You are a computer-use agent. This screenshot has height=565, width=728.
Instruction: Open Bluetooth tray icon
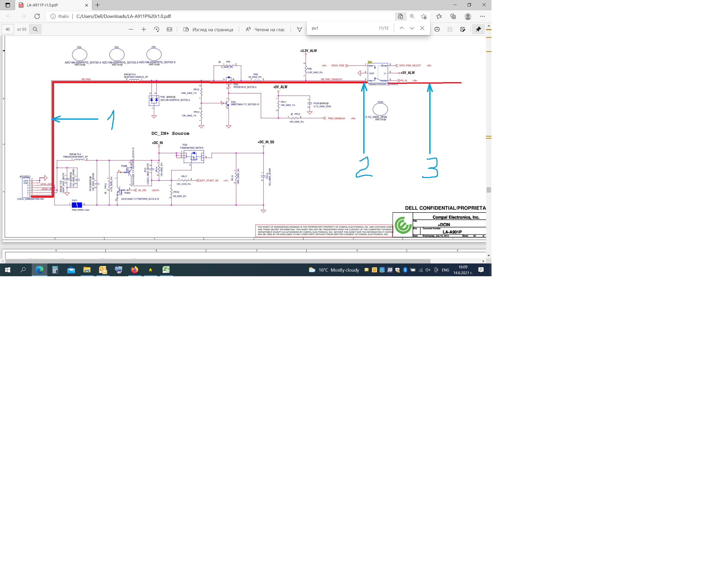(405, 270)
